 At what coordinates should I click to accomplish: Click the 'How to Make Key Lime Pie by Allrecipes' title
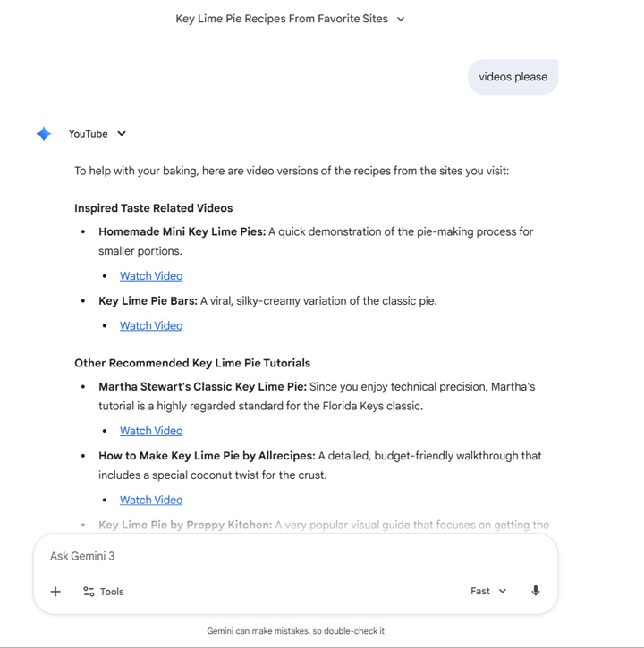pos(207,456)
